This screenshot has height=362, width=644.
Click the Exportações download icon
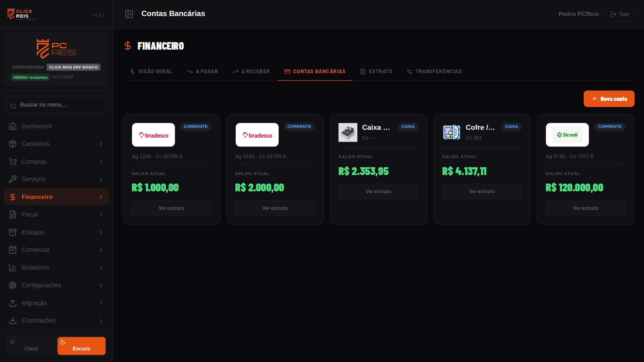(13, 321)
